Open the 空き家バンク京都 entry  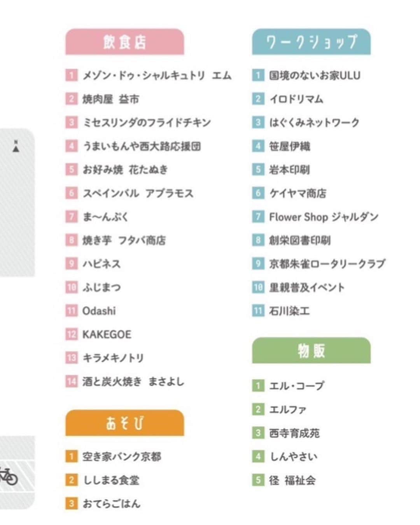(122, 456)
